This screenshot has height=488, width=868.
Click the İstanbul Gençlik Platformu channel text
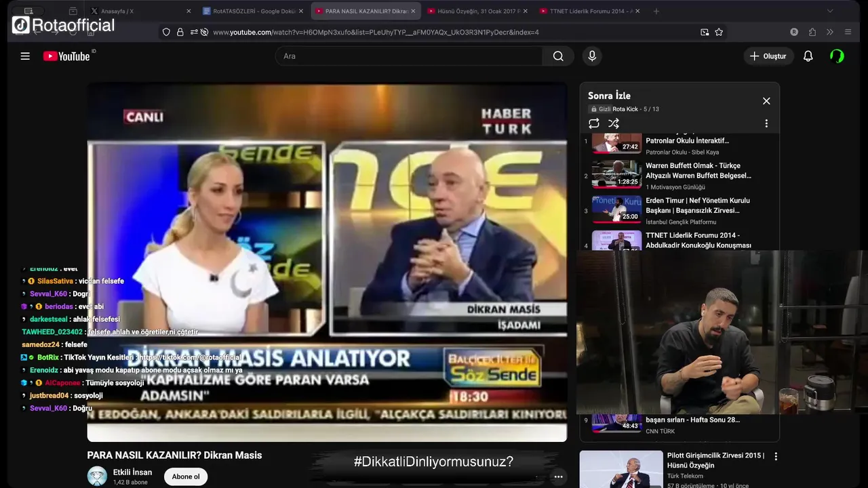(681, 222)
